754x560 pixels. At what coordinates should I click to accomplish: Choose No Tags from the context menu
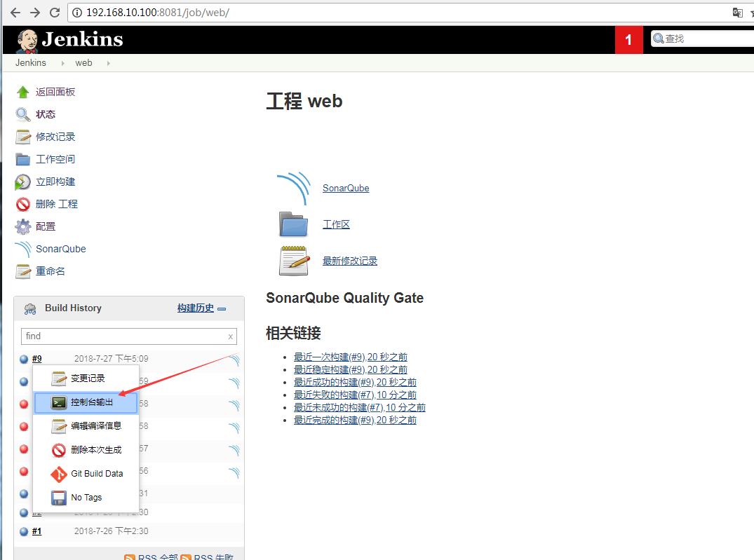[x=86, y=498]
